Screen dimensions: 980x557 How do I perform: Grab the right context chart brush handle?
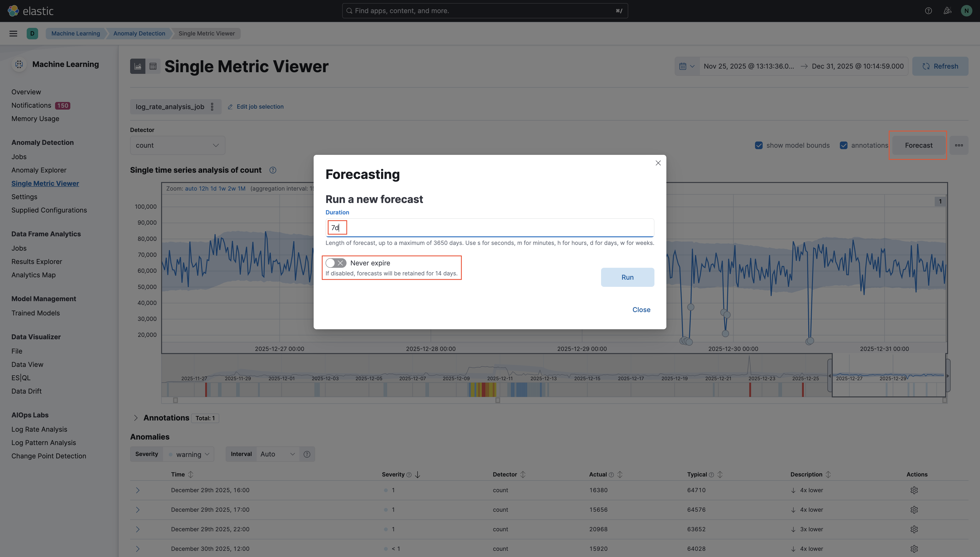pos(948,376)
